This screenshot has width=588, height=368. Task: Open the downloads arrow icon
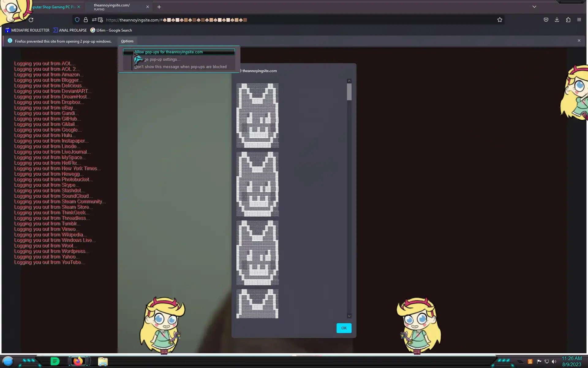557,20
